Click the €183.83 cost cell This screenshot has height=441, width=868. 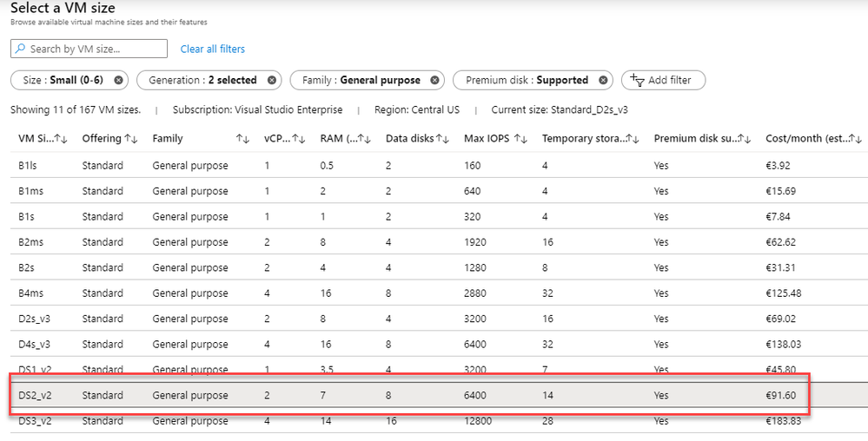(784, 420)
